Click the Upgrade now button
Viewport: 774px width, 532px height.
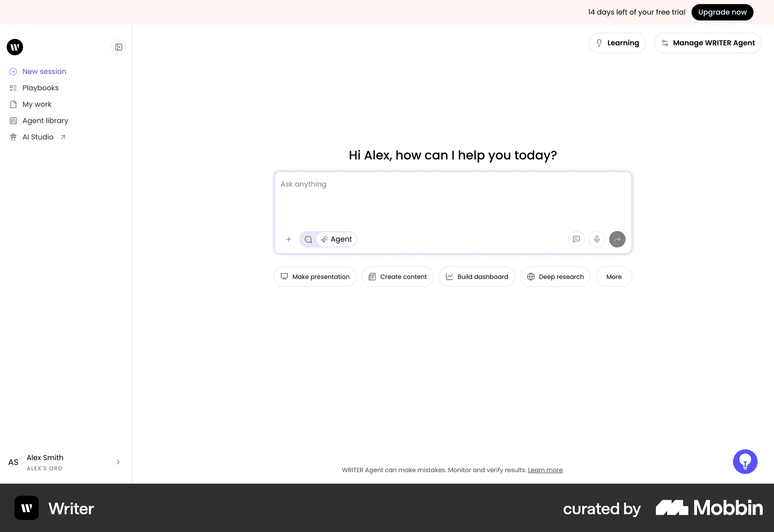pos(722,12)
